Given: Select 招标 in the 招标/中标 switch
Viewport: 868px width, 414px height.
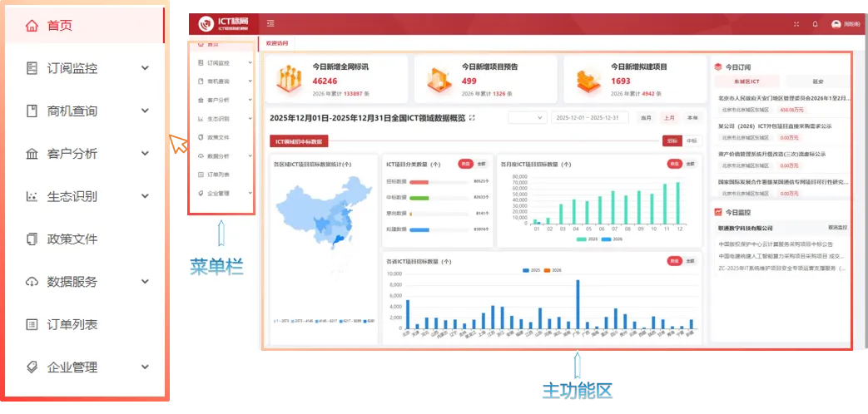Looking at the screenshot, I should tap(672, 141).
